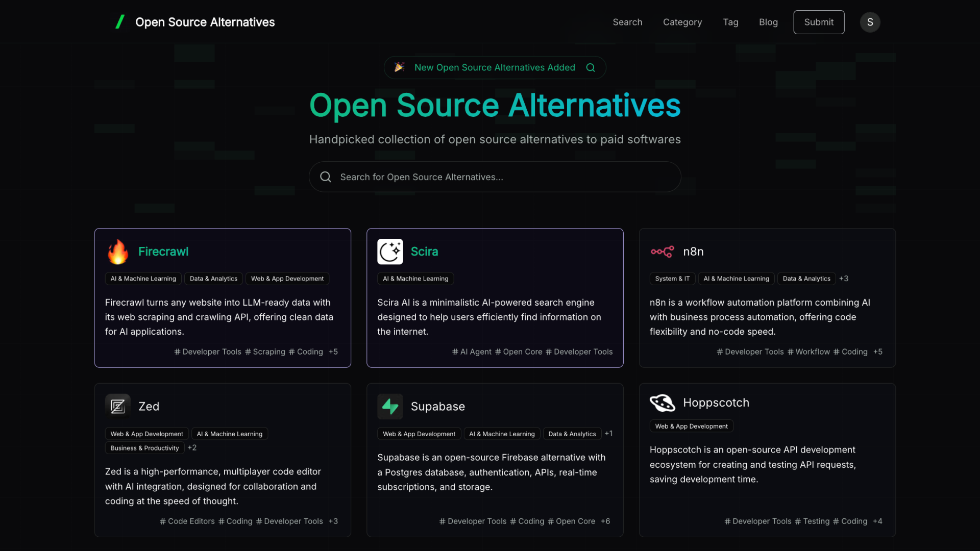The image size is (980, 551).
Task: Click the green slash site logo
Action: [120, 22]
